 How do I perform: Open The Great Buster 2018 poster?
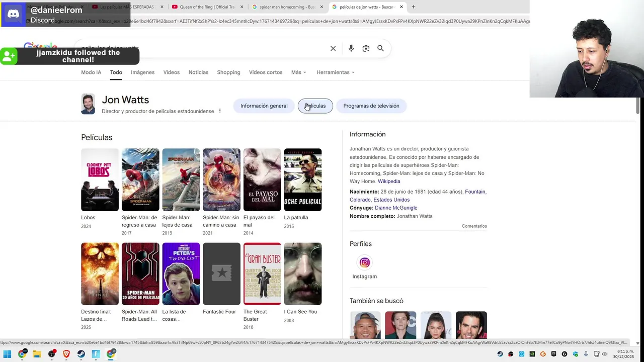pyautogui.click(x=262, y=274)
